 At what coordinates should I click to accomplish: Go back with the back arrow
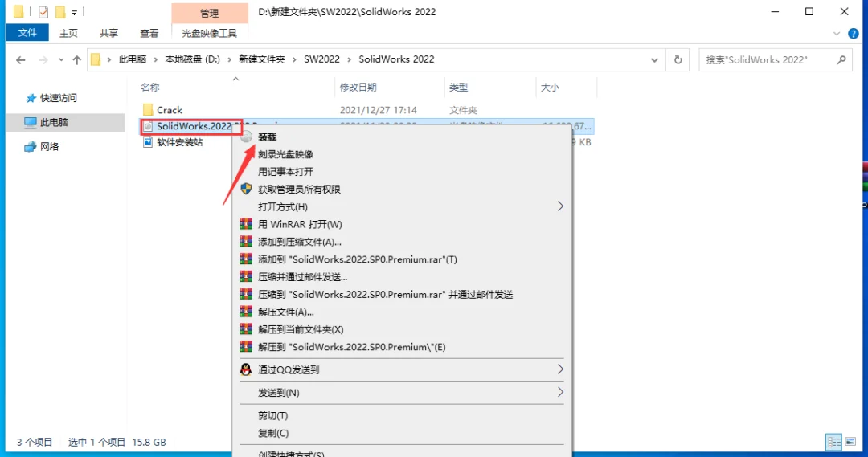point(20,59)
